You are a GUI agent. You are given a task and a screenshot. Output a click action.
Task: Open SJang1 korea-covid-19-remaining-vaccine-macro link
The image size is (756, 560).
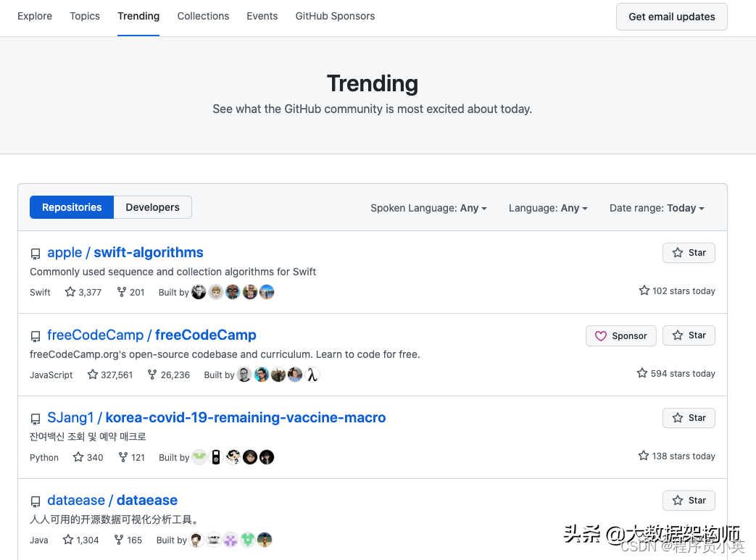[x=217, y=417]
